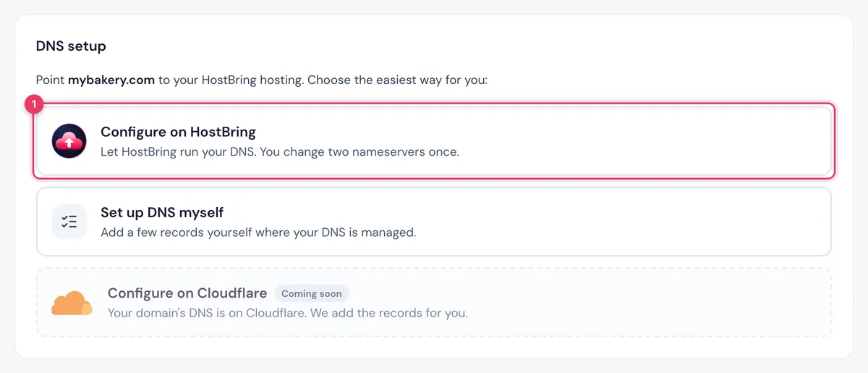Click the HostBring cloud upload icon
This screenshot has height=373, width=868.
pos(69,141)
